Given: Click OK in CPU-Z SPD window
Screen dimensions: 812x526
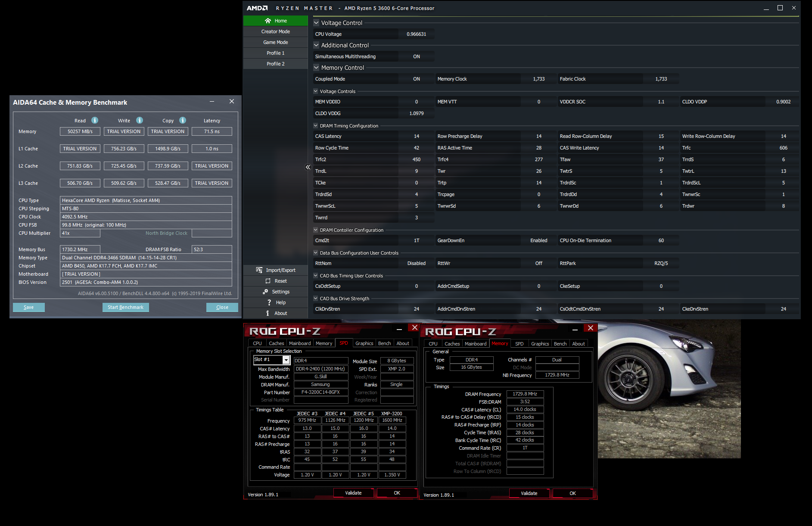Looking at the screenshot, I should (x=397, y=493).
